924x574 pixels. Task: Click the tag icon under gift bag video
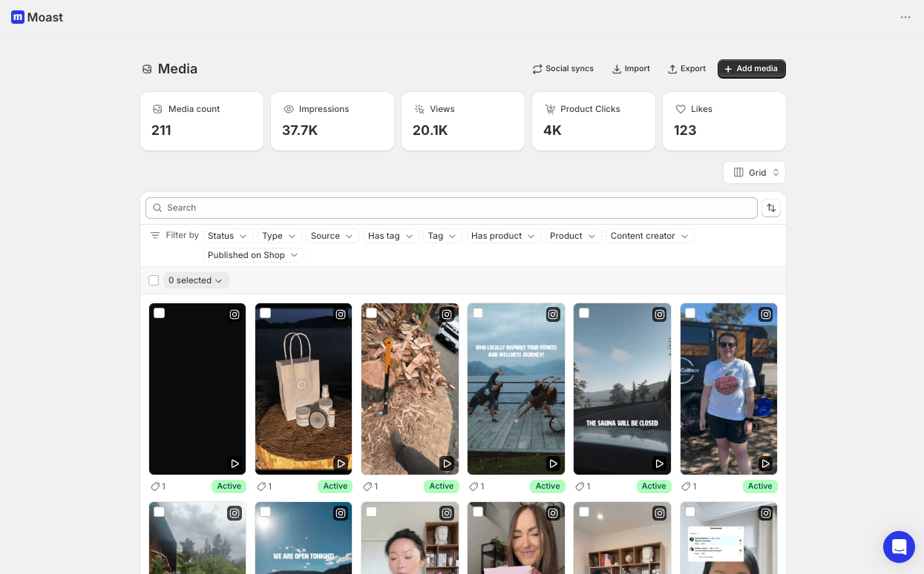point(261,486)
